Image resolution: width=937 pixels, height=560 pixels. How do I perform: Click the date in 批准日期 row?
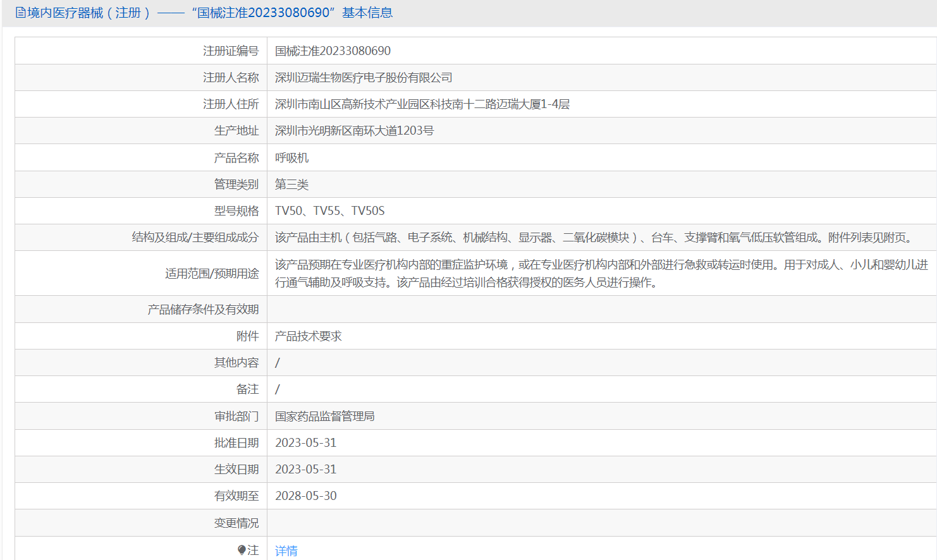305,443
